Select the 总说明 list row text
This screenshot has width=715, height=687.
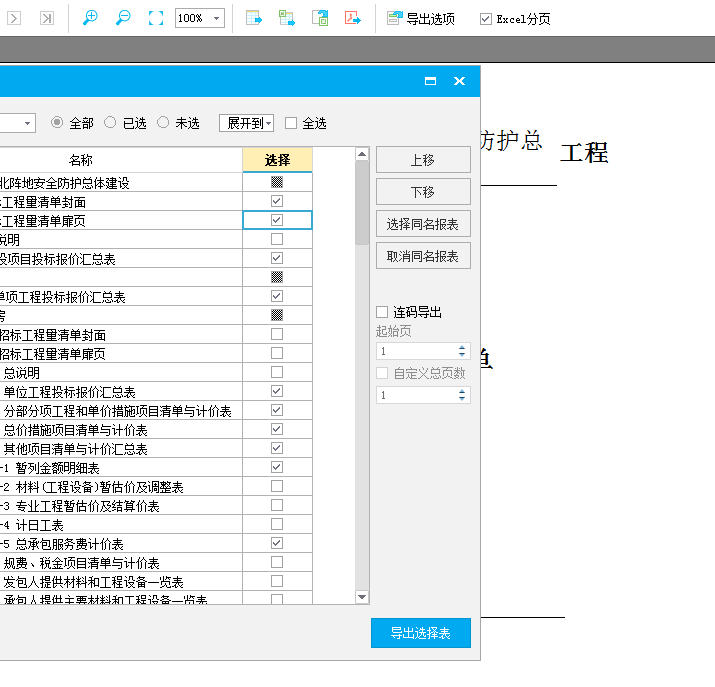click(x=21, y=373)
